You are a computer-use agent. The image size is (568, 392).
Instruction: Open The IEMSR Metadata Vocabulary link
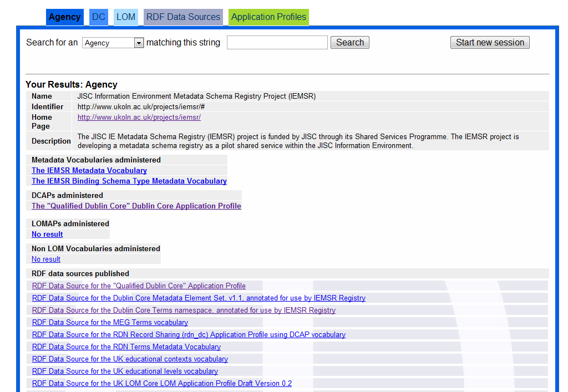(89, 170)
